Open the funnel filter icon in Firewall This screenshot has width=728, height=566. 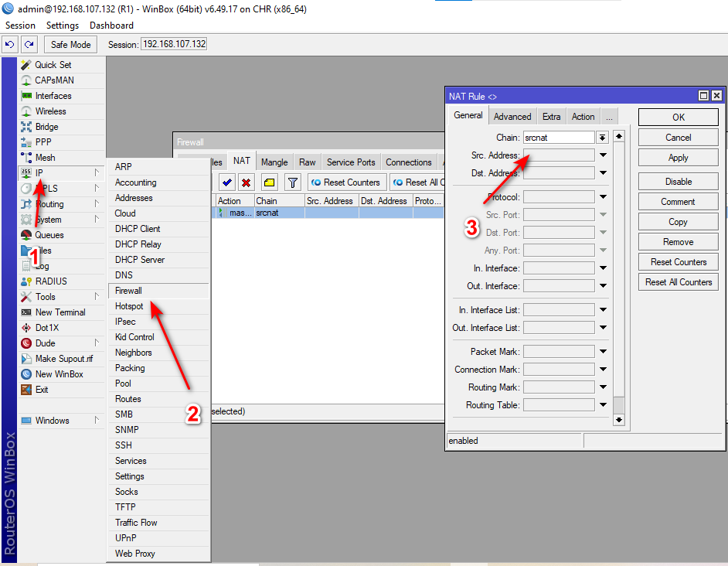point(293,182)
